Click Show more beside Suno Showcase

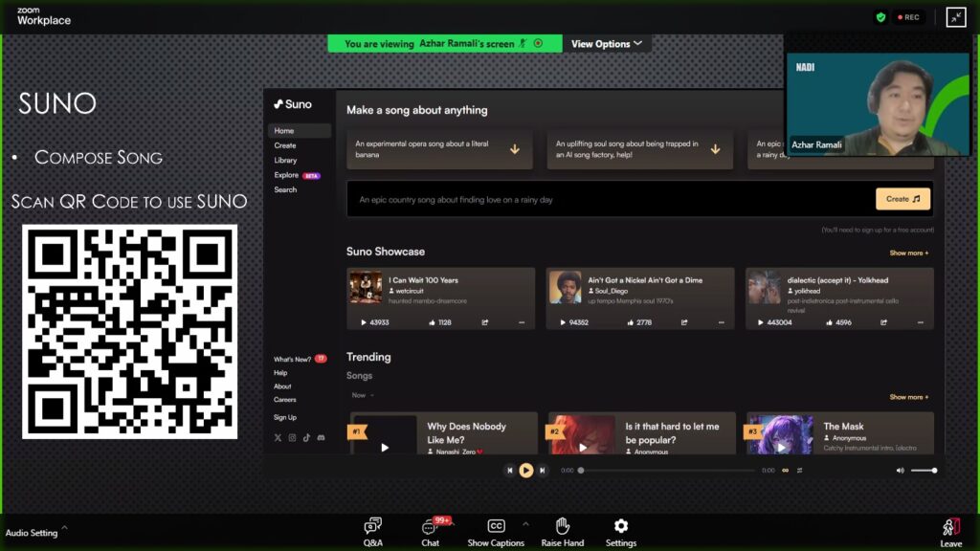point(908,253)
